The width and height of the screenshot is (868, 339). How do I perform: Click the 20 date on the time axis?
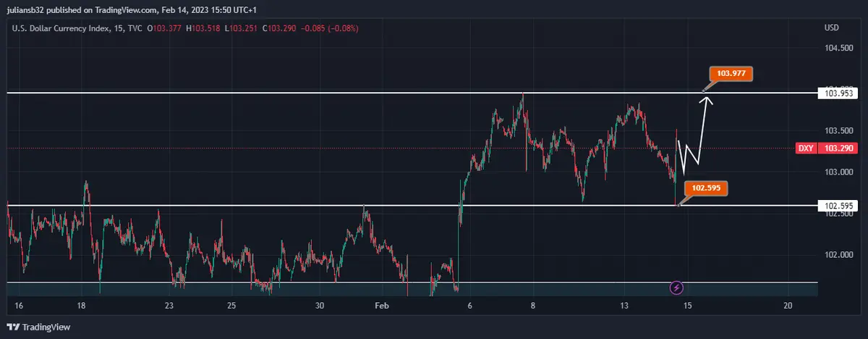pos(788,306)
